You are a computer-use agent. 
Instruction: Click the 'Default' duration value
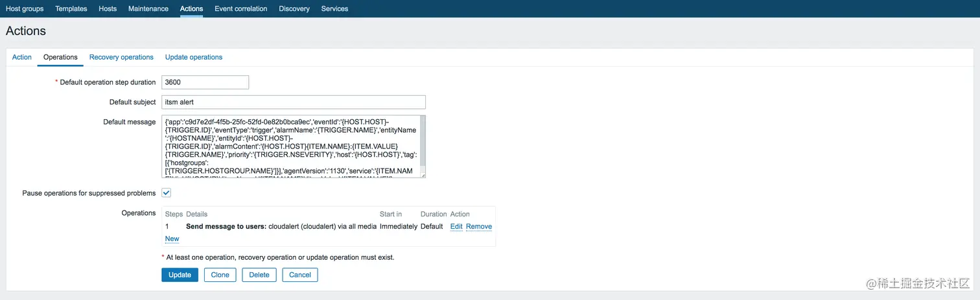coord(432,226)
